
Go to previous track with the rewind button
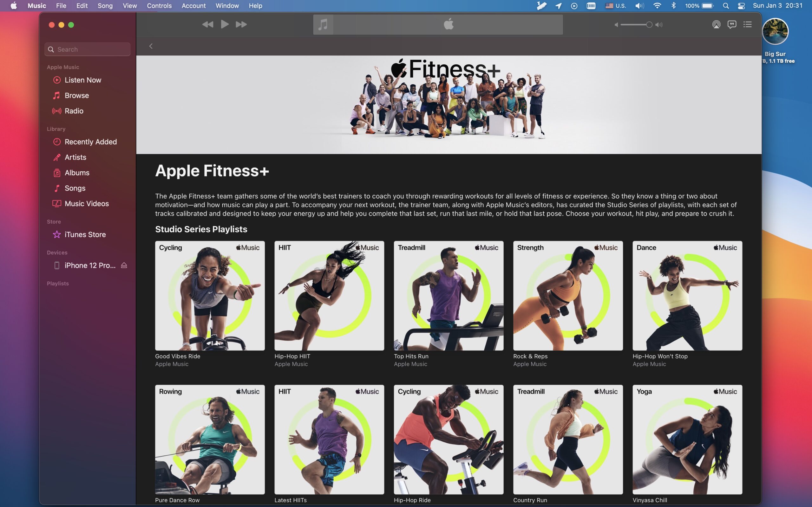point(208,24)
